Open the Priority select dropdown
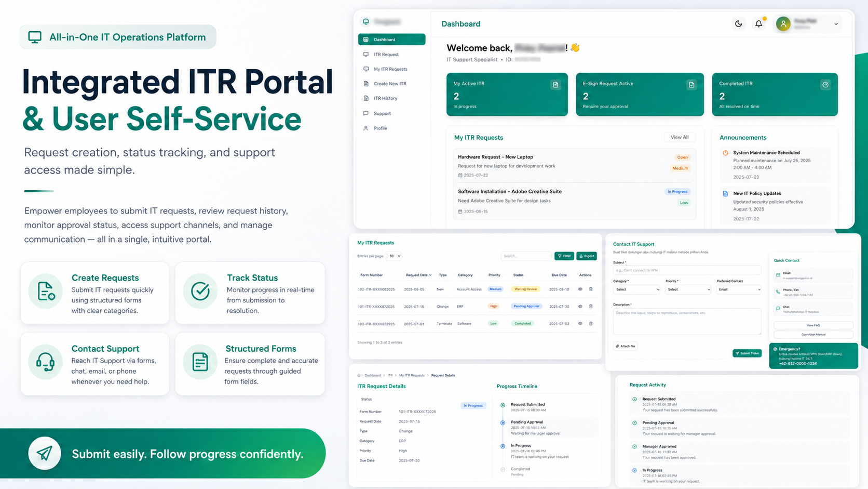Viewport: 868px width, 489px height. coord(688,289)
